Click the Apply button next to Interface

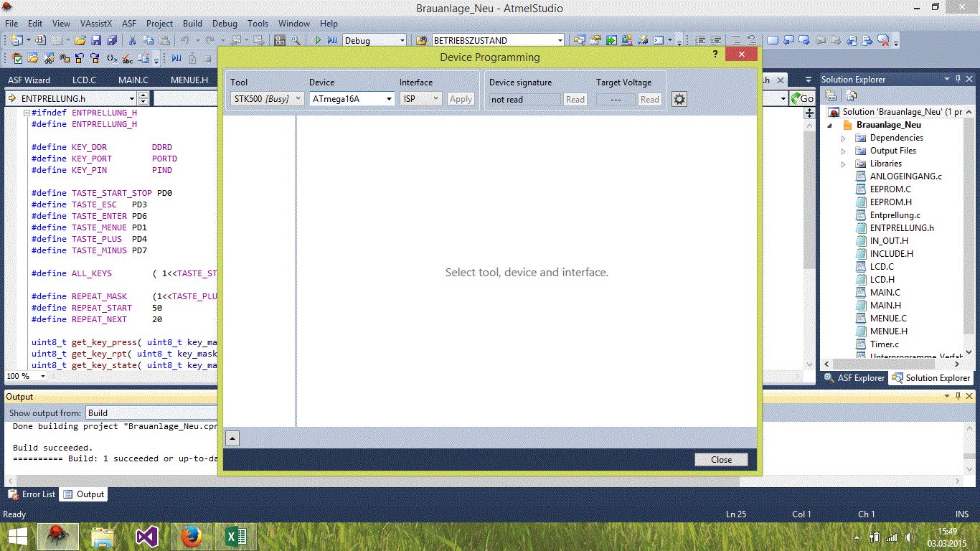(461, 99)
